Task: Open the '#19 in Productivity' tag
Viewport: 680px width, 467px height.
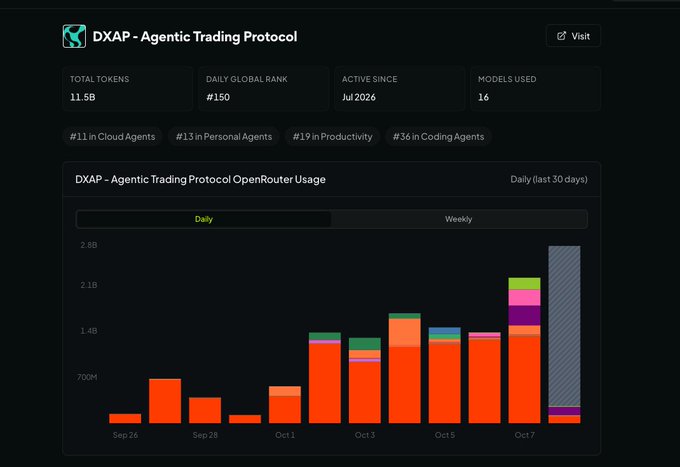Action: point(333,137)
